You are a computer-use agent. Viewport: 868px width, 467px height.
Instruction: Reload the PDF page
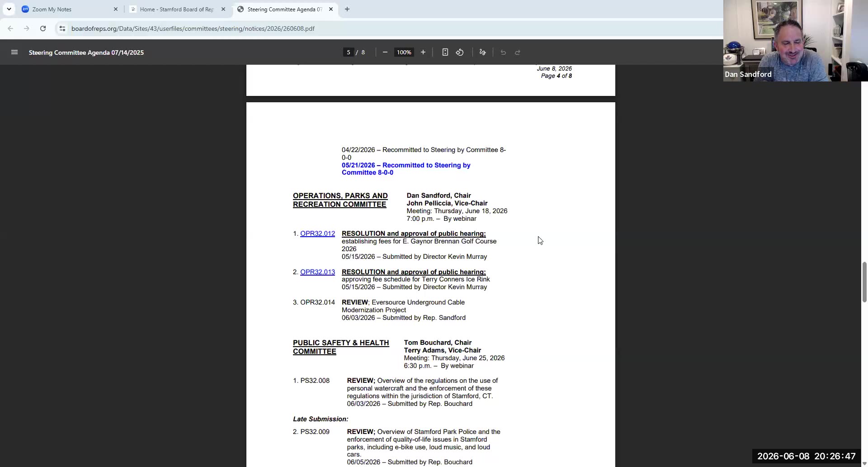[43, 29]
